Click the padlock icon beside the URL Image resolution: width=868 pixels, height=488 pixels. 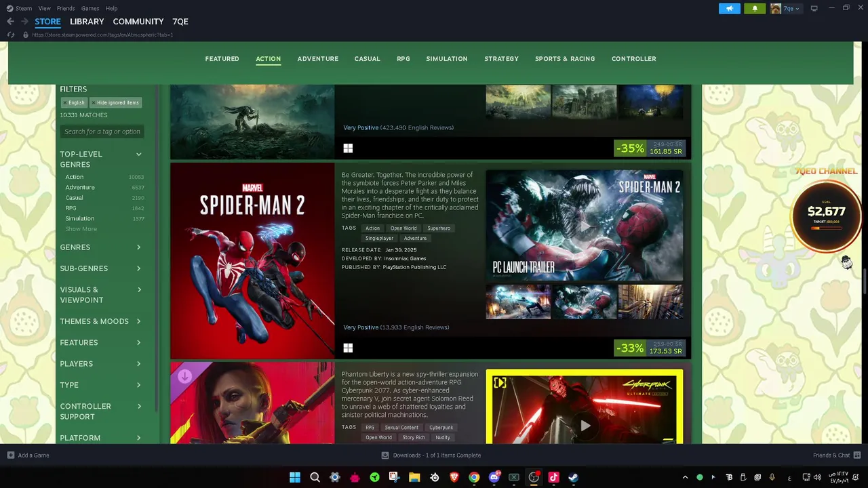pos(26,35)
